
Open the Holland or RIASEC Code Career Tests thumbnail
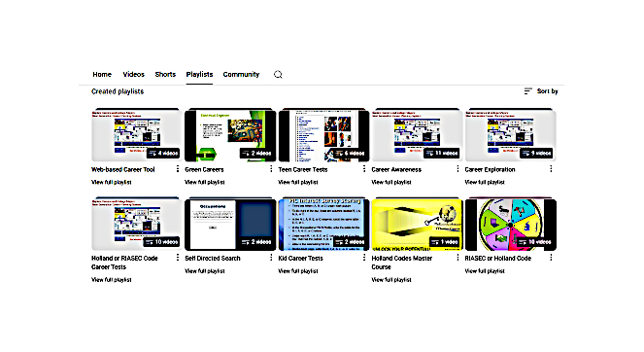pyautogui.click(x=137, y=224)
